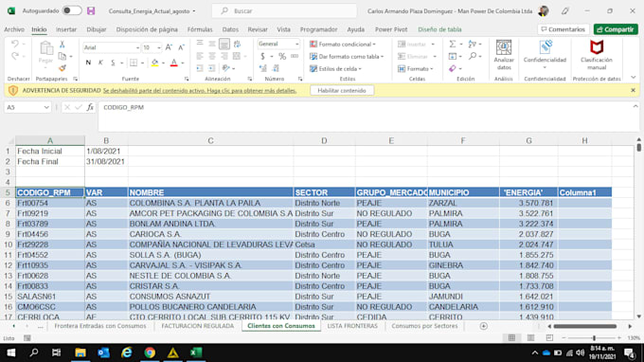The width and height of the screenshot is (644, 362).
Task: Click the Comentarios button
Action: point(563,29)
